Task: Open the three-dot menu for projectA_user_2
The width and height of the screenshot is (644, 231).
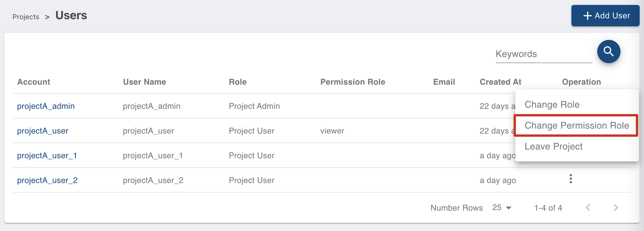Action: coord(571,179)
